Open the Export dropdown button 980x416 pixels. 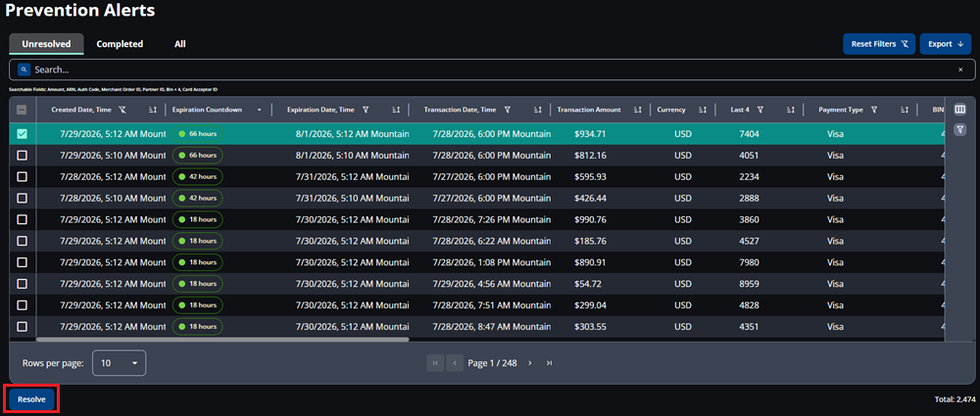pyautogui.click(x=945, y=44)
